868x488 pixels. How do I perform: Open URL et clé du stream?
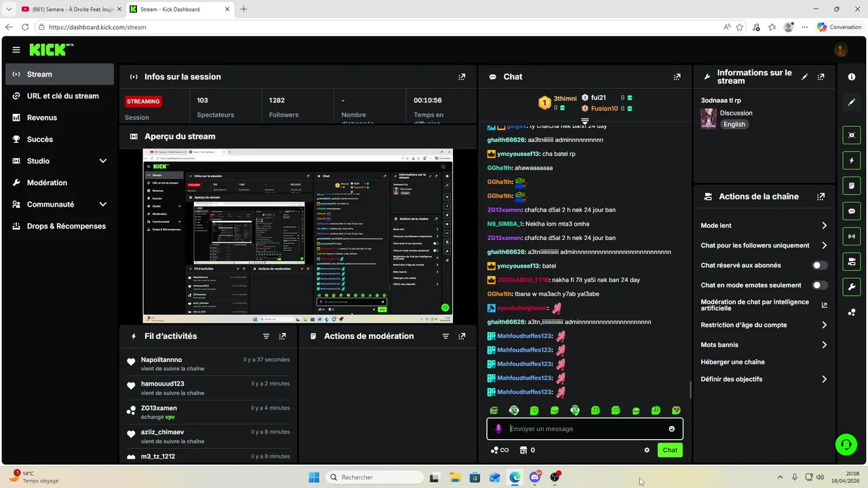60,96
